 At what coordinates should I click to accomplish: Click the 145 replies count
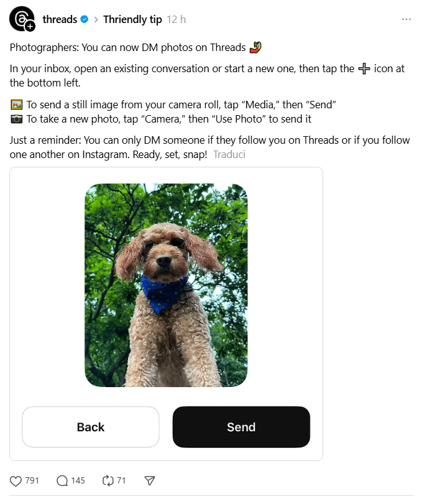pyautogui.click(x=78, y=480)
